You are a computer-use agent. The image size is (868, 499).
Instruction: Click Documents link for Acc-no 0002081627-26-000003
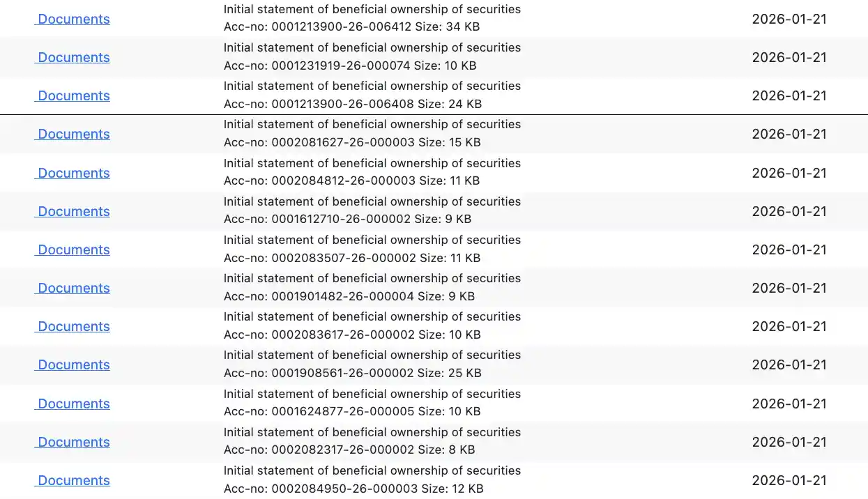73,135
